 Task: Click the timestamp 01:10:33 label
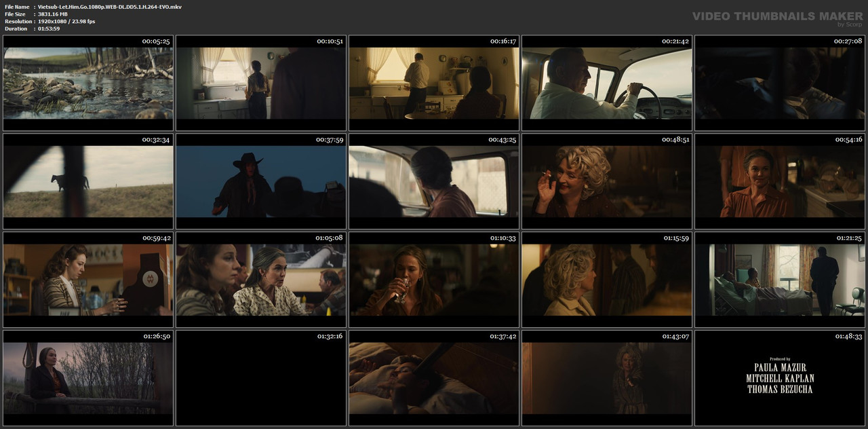(x=502, y=238)
